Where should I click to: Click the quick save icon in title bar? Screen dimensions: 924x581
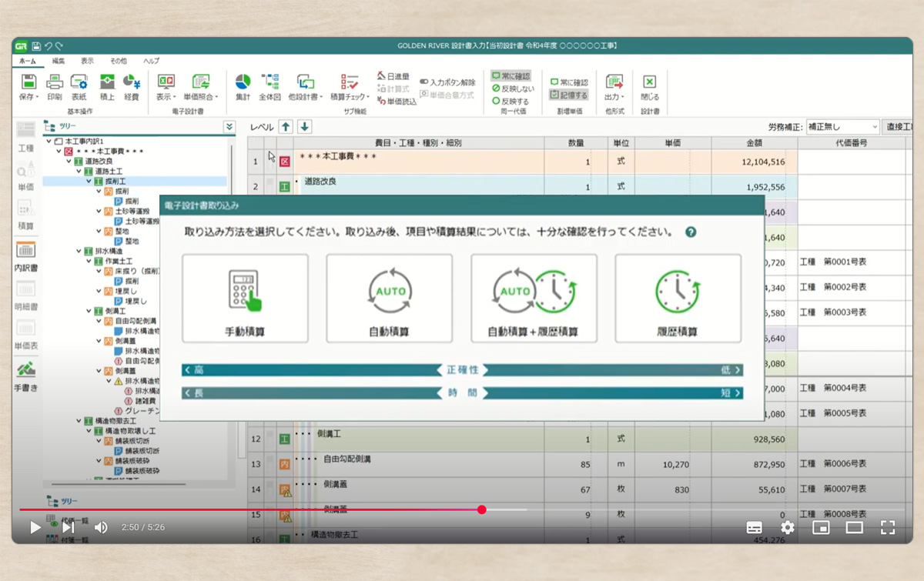tap(36, 46)
